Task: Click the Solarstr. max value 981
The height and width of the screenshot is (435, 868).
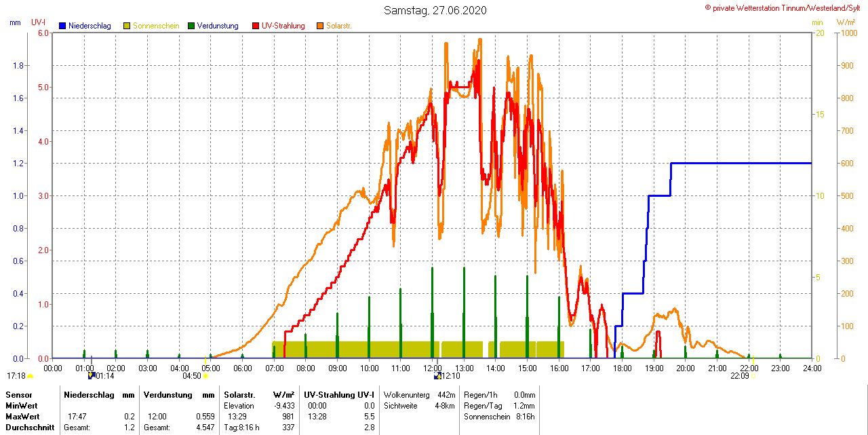Action: point(288,417)
